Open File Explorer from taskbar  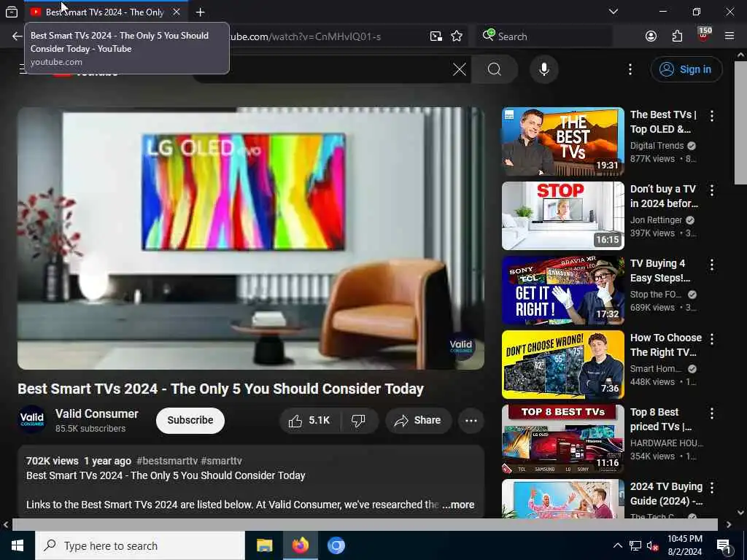click(x=264, y=545)
